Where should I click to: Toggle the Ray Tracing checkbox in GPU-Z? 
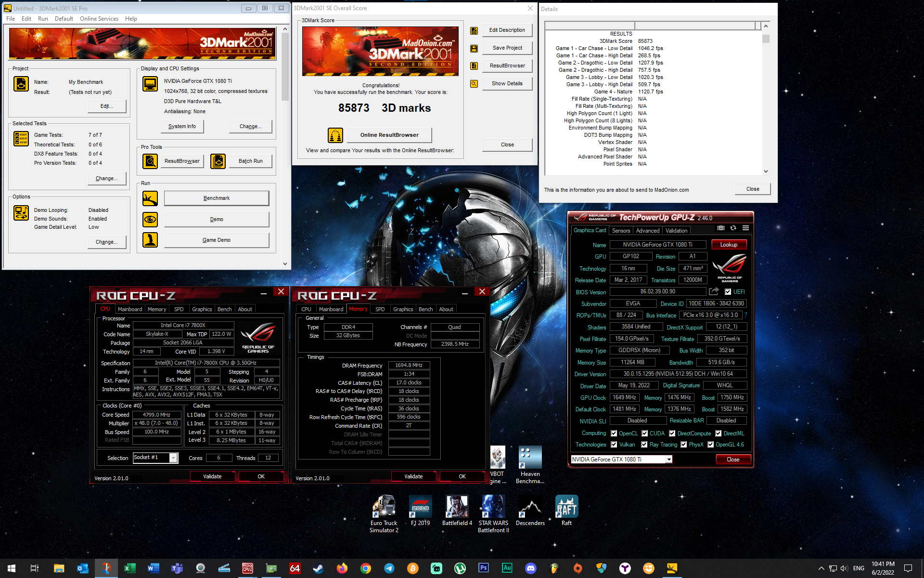tap(644, 445)
